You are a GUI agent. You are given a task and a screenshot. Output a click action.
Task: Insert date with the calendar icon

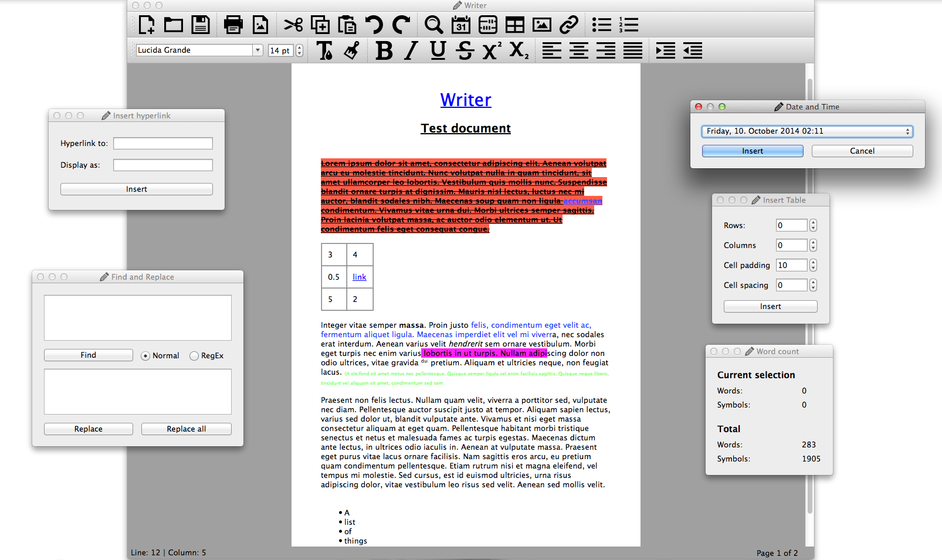click(x=461, y=25)
